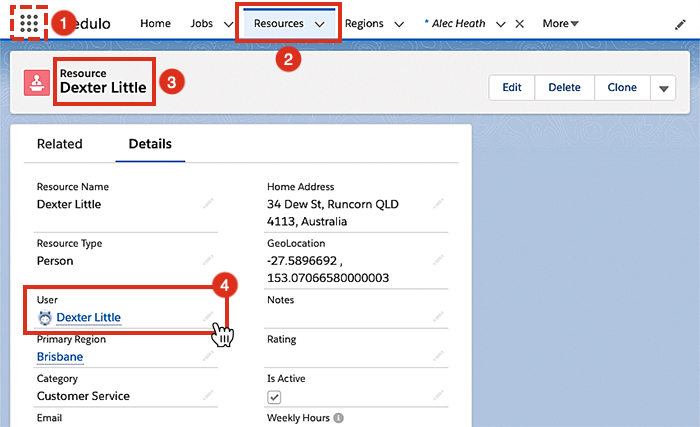Open the App Launcher grid icon
This screenshot has width=700, height=427.
tap(29, 23)
